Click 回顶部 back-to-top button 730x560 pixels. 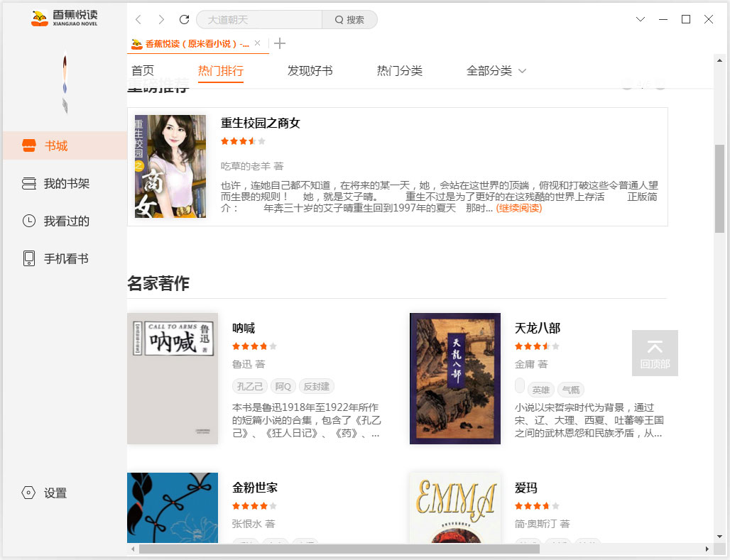(655, 353)
